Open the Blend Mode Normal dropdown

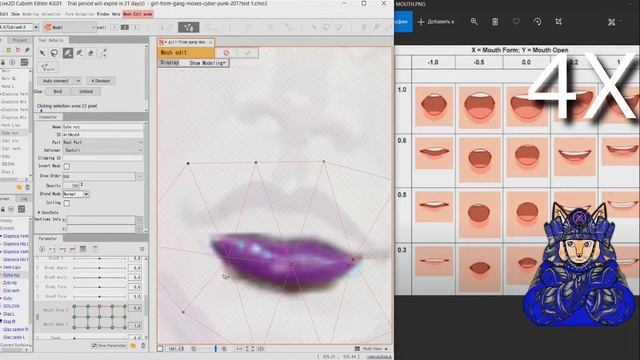coord(76,194)
